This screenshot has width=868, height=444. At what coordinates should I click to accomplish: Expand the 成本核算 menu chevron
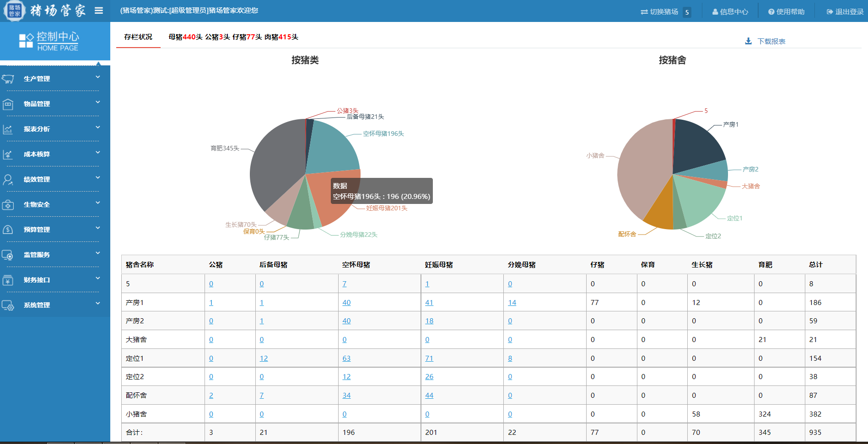pos(97,153)
